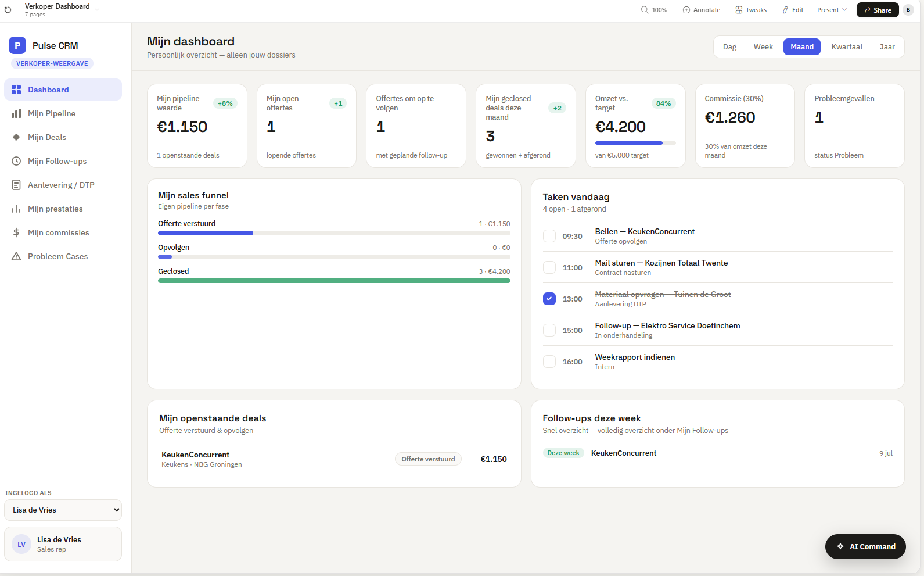
Task: Open the AI Command button
Action: pos(865,546)
